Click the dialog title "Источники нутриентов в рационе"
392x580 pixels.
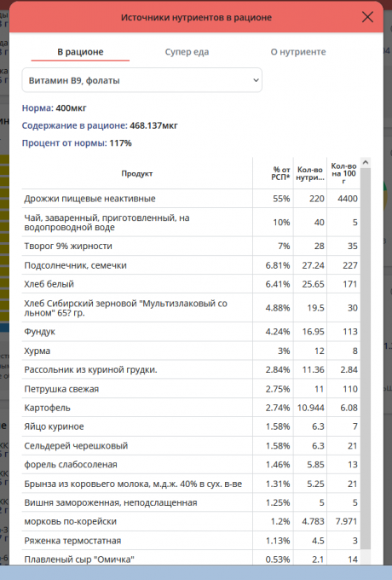(x=196, y=17)
